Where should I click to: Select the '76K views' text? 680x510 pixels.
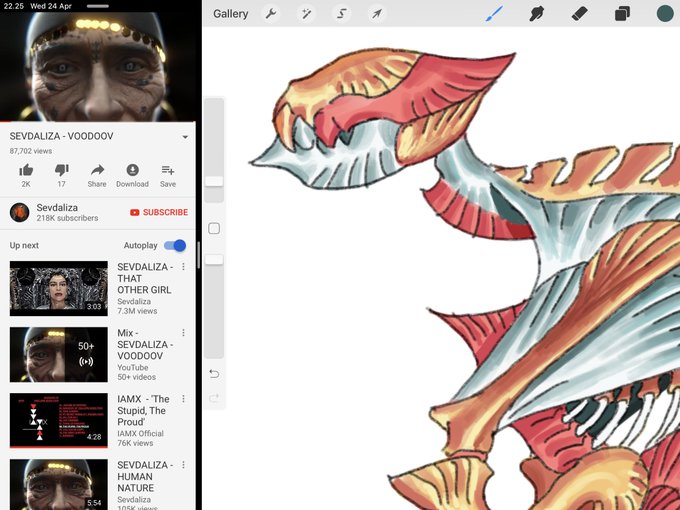tap(135, 443)
